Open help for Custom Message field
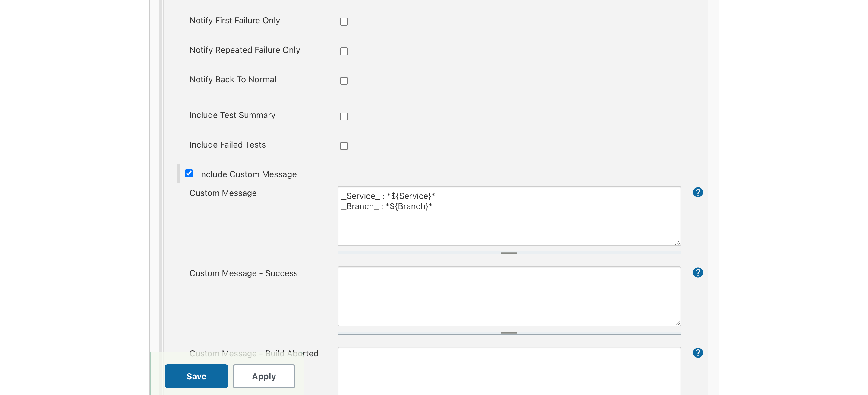Screen dimensions: 868x395 point(698,192)
